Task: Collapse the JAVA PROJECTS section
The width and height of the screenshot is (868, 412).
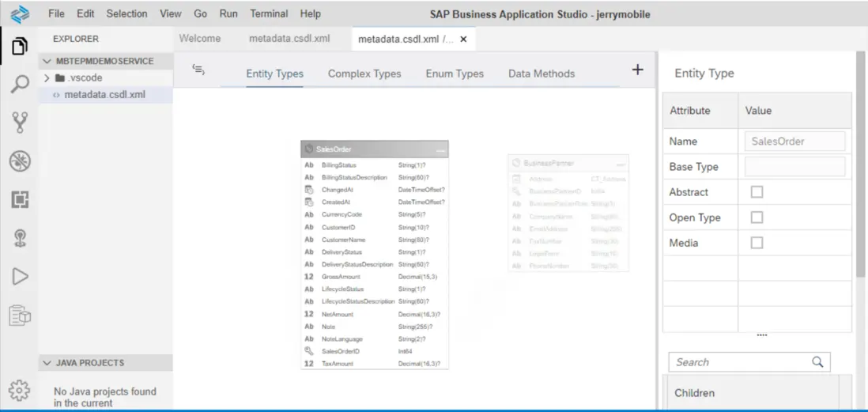Action: (47, 363)
